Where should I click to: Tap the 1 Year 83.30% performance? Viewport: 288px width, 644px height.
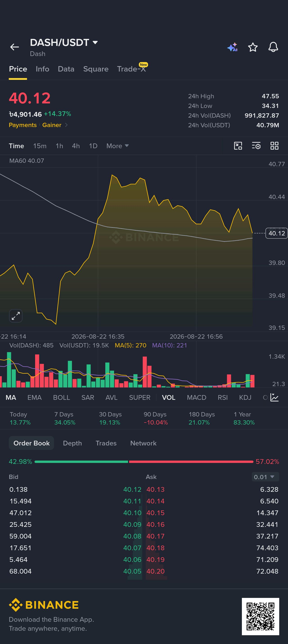click(244, 418)
